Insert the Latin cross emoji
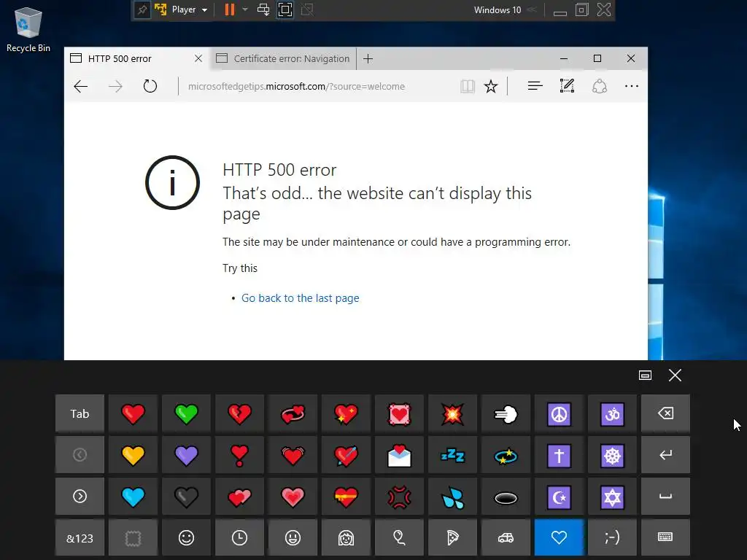This screenshot has width=747, height=560. pos(560,455)
